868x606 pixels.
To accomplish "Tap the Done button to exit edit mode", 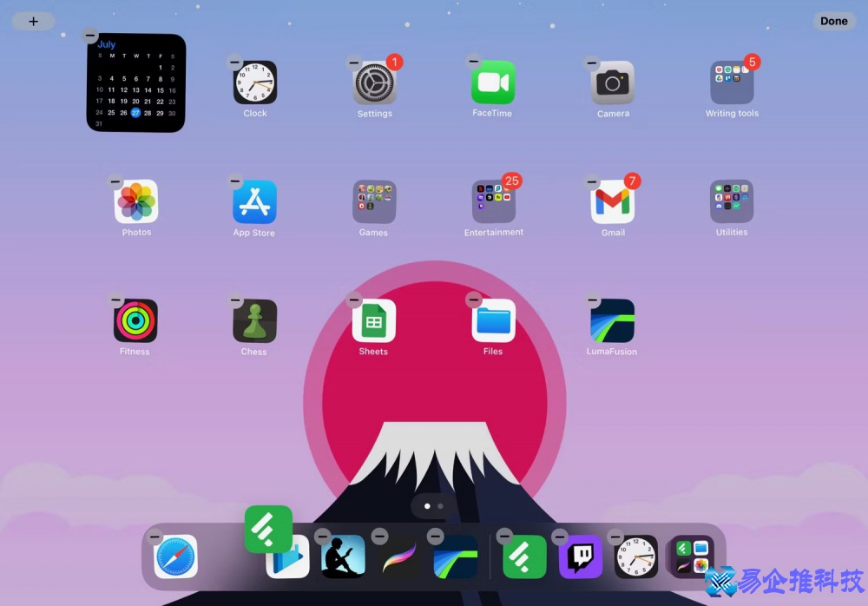I will point(832,21).
